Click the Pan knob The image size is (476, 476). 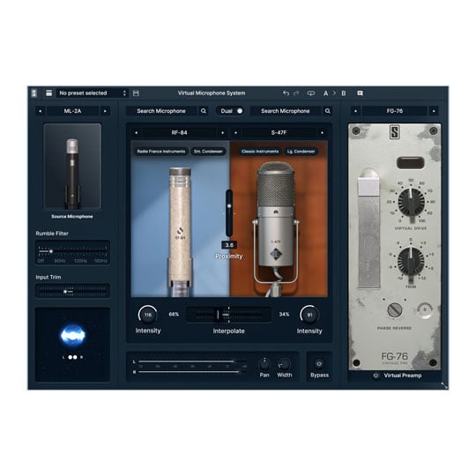(264, 363)
